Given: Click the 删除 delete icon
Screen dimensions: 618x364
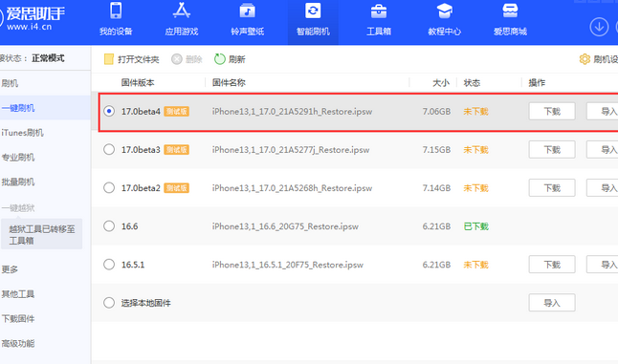Looking at the screenshot, I should click(x=177, y=59).
